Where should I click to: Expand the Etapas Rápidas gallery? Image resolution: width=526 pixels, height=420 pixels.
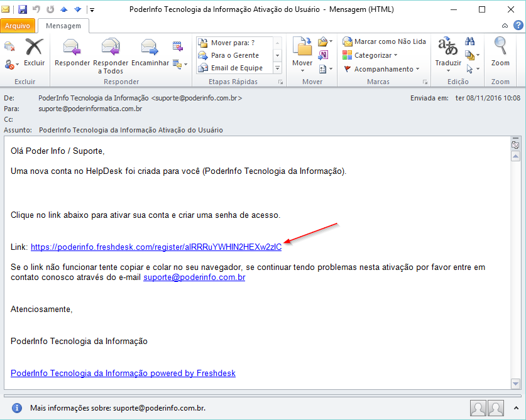pyautogui.click(x=277, y=68)
